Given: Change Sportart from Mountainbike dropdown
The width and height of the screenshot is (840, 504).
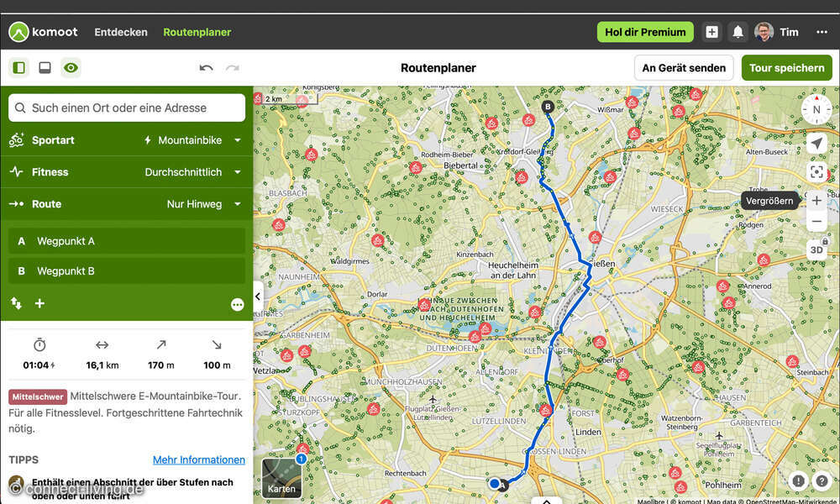Looking at the screenshot, I should point(192,139).
